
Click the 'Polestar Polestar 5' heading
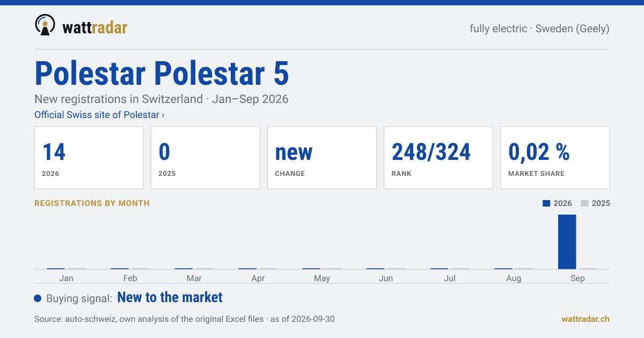click(x=162, y=74)
